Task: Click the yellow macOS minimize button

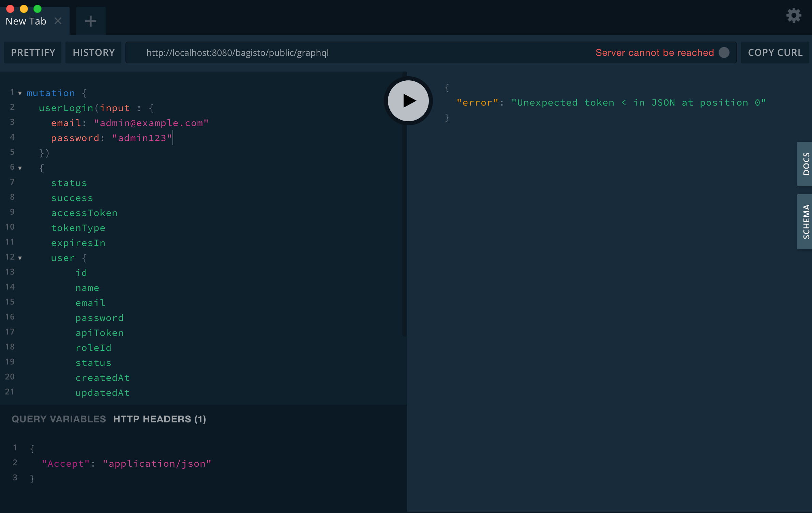Action: [24, 9]
